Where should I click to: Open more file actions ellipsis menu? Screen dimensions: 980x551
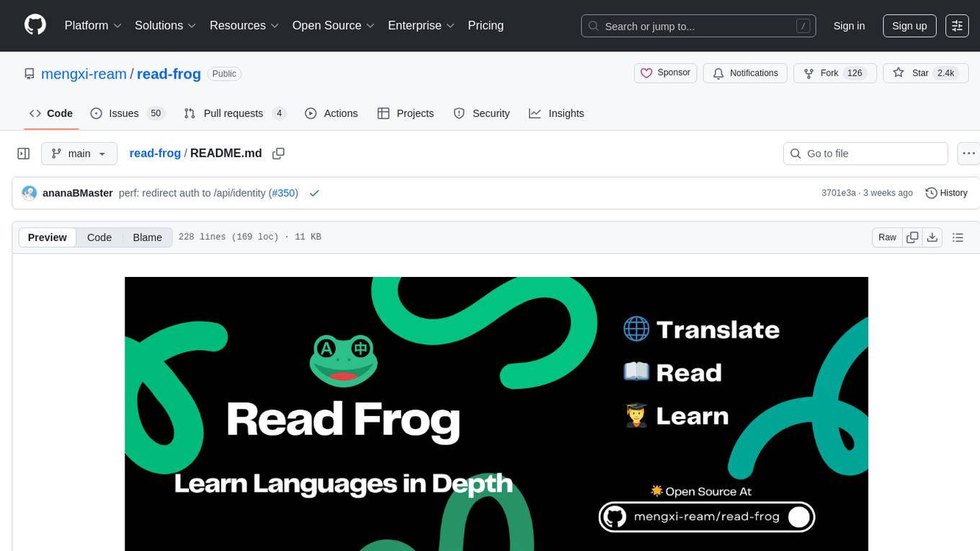pyautogui.click(x=968, y=154)
